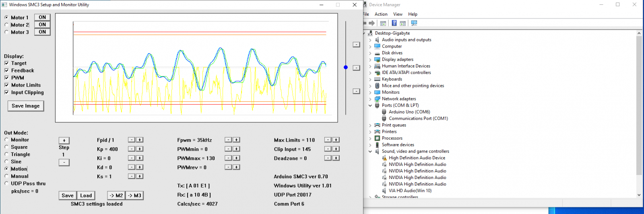Select the Motor 1 radio button
Image resolution: width=644 pixels, height=214 pixels.
tap(6, 18)
